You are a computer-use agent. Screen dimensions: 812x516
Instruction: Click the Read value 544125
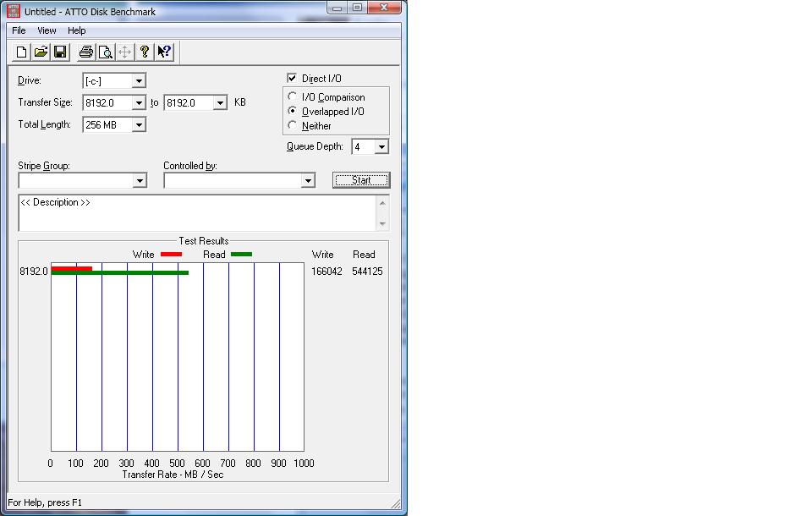point(367,272)
